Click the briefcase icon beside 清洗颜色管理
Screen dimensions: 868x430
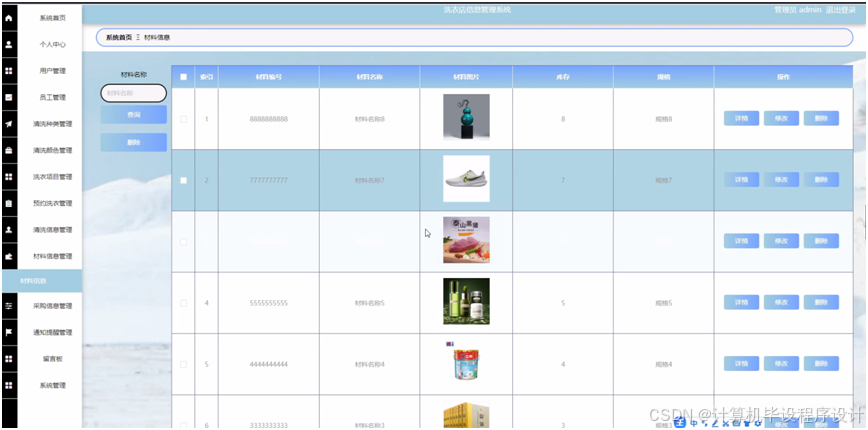8,151
